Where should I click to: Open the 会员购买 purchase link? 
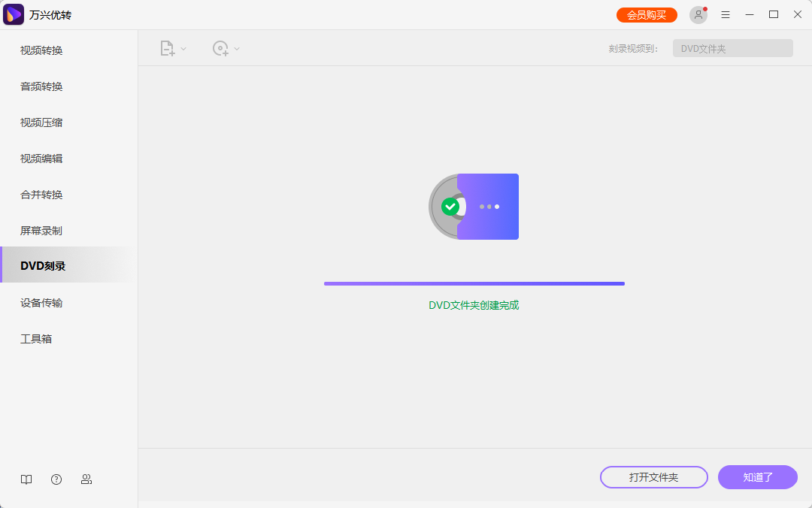[647, 14]
